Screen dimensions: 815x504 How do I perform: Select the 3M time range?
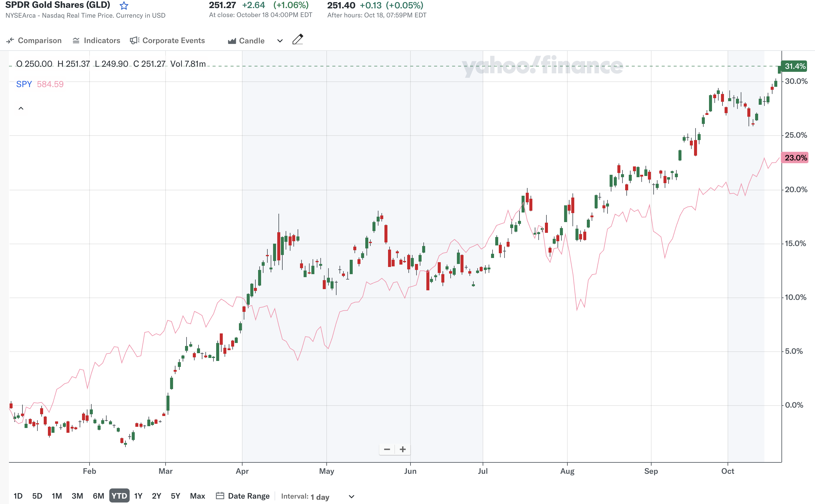coord(77,496)
